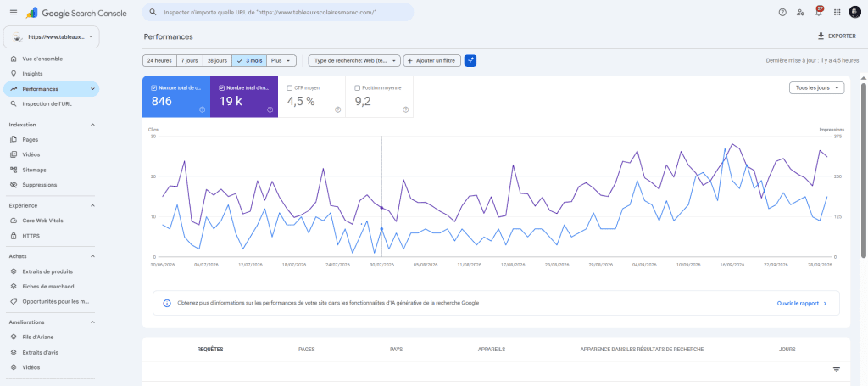Select the 3 mois date range
This screenshot has height=386, width=868.
tap(249, 61)
